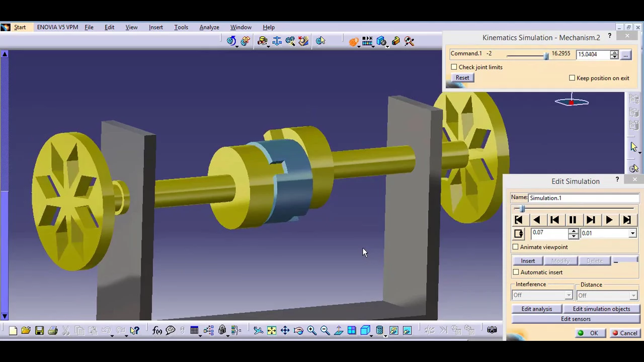Image resolution: width=644 pixels, height=362 pixels.
Task: Open the Insert menu
Action: [155, 27]
